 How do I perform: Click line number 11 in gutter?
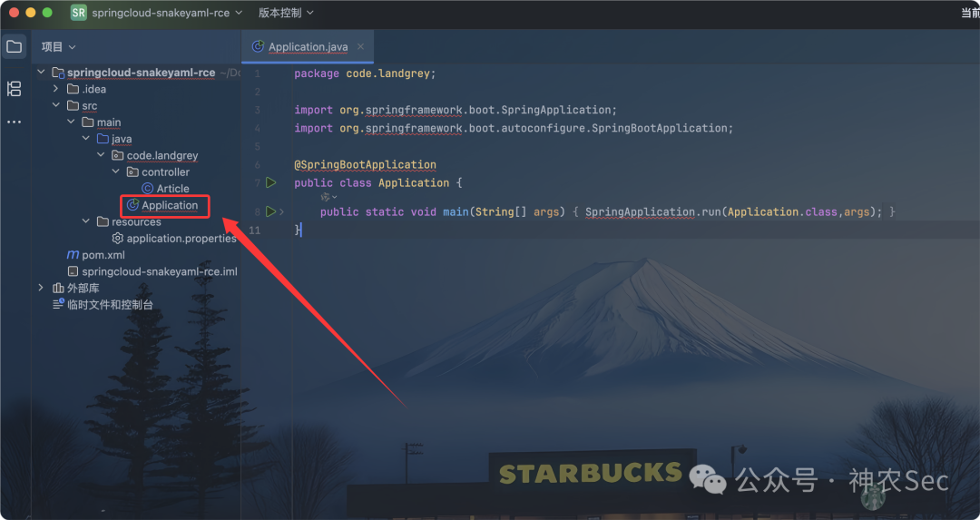254,230
